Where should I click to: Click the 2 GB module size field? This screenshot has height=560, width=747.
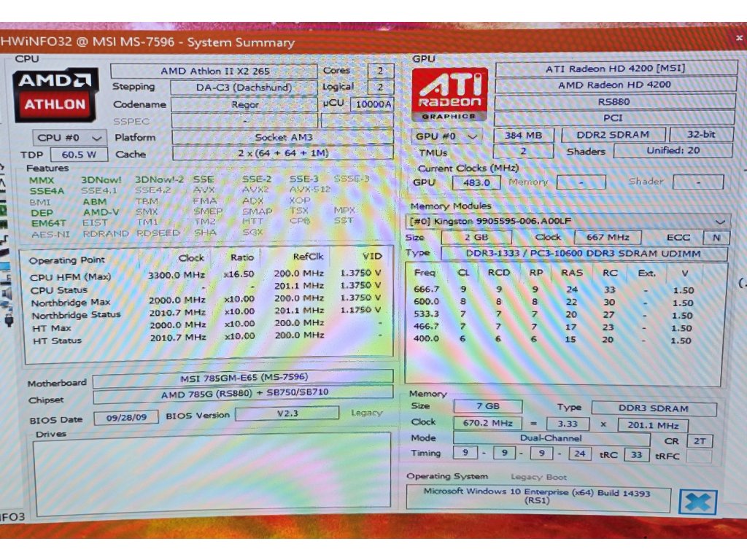click(476, 237)
